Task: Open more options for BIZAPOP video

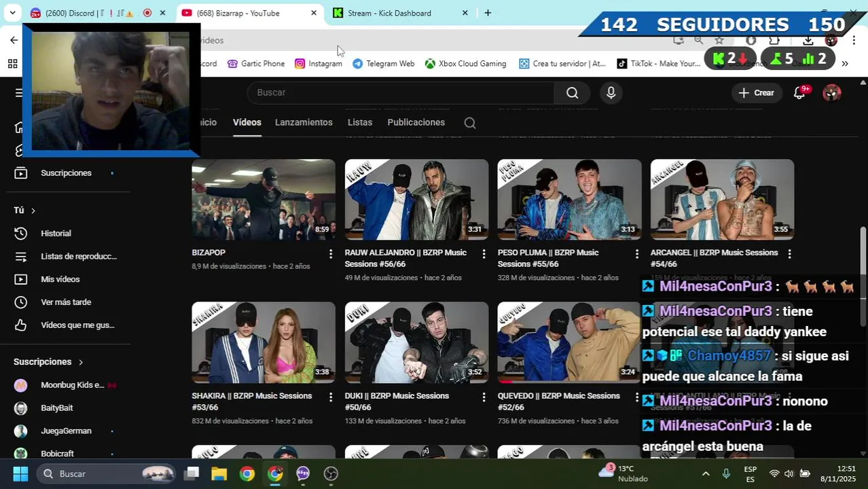Action: click(x=331, y=253)
